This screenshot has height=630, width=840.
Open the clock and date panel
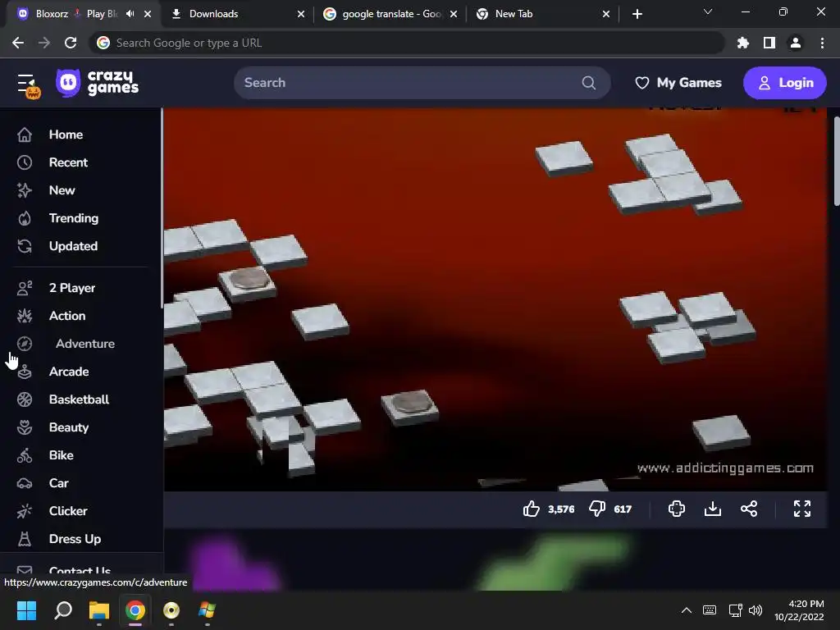(x=799, y=610)
